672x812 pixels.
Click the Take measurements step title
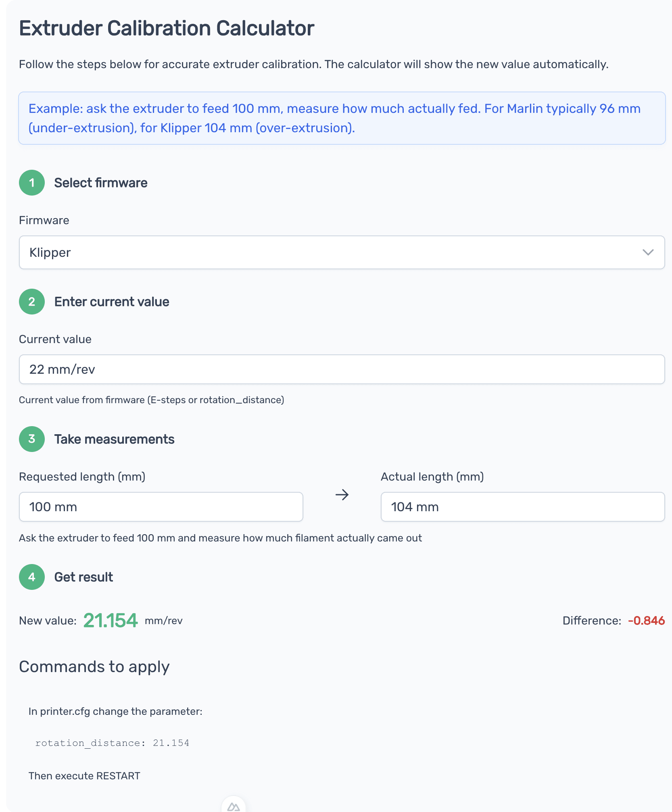coord(114,439)
